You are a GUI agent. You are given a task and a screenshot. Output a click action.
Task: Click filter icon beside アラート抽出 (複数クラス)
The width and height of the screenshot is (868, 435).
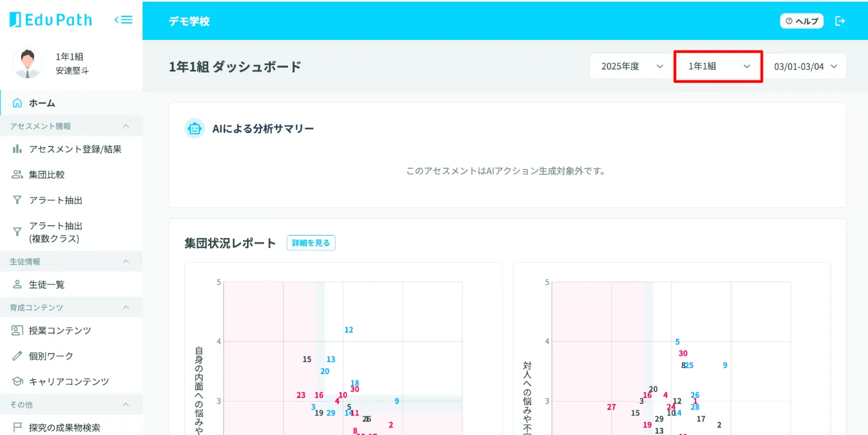[x=17, y=232]
